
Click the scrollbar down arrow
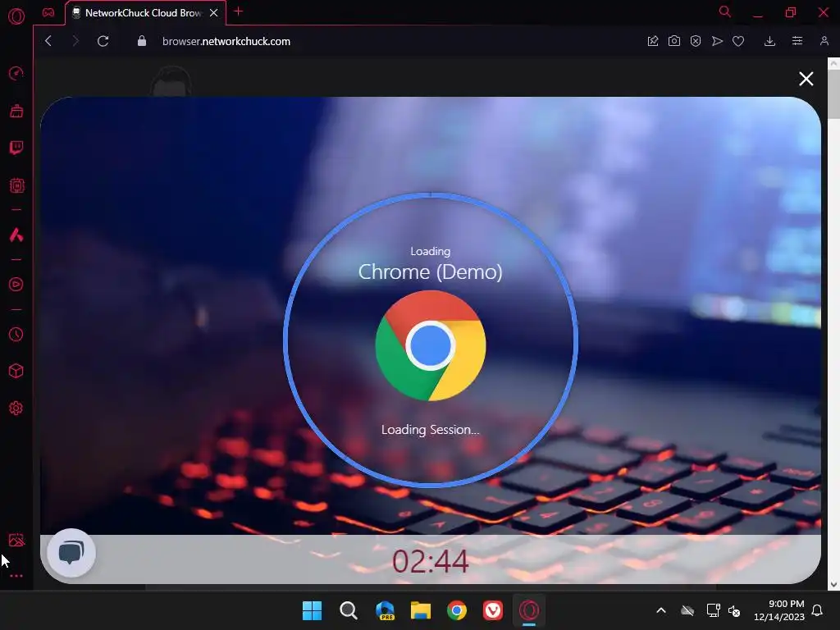[x=833, y=584]
